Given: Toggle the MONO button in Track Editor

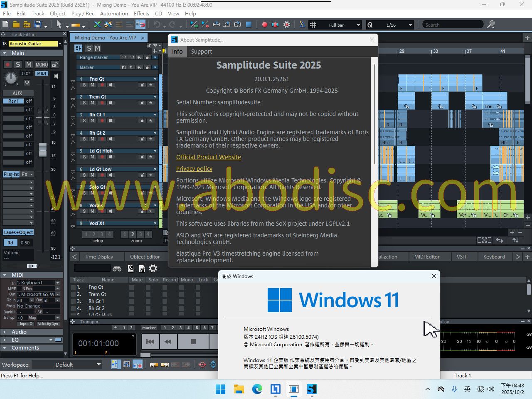Looking at the screenshot, I should click(x=42, y=64).
